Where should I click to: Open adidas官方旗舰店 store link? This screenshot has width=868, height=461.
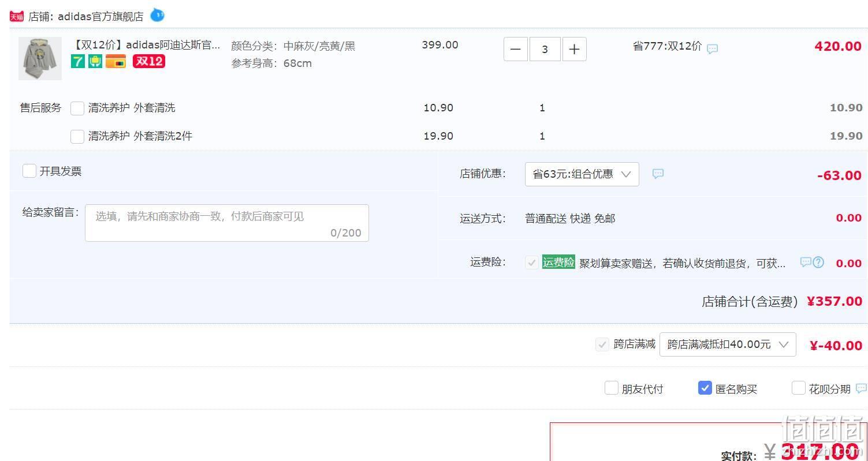pyautogui.click(x=100, y=16)
